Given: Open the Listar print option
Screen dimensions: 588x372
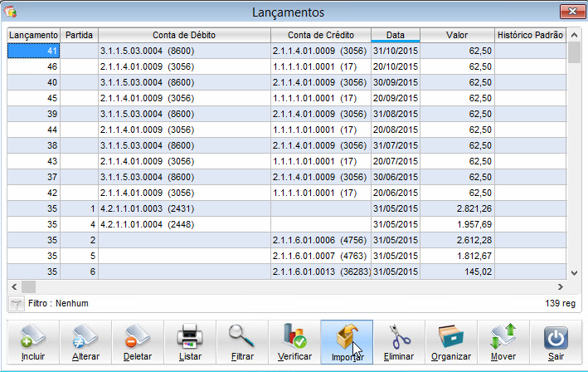Looking at the screenshot, I should tap(190, 343).
